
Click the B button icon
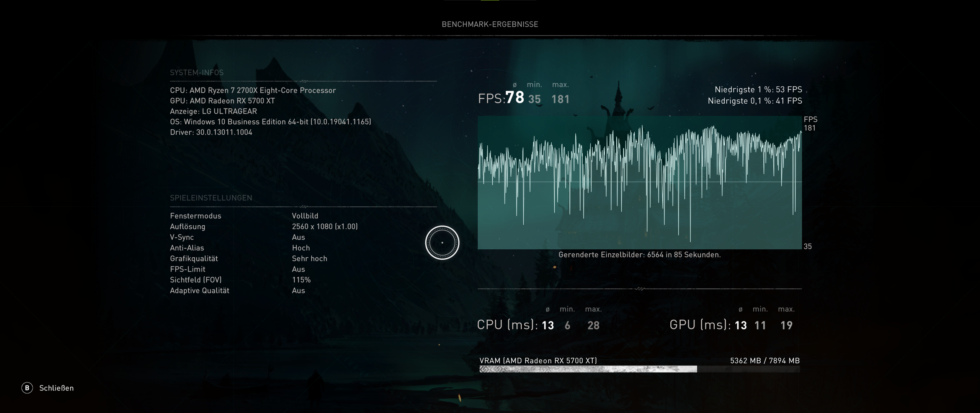[x=27, y=388]
